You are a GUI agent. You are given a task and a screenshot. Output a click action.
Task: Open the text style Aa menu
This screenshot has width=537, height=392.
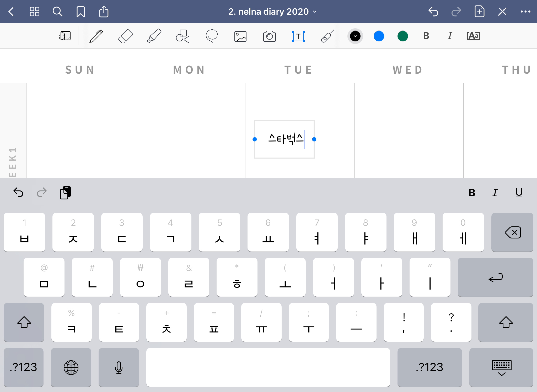click(x=473, y=36)
